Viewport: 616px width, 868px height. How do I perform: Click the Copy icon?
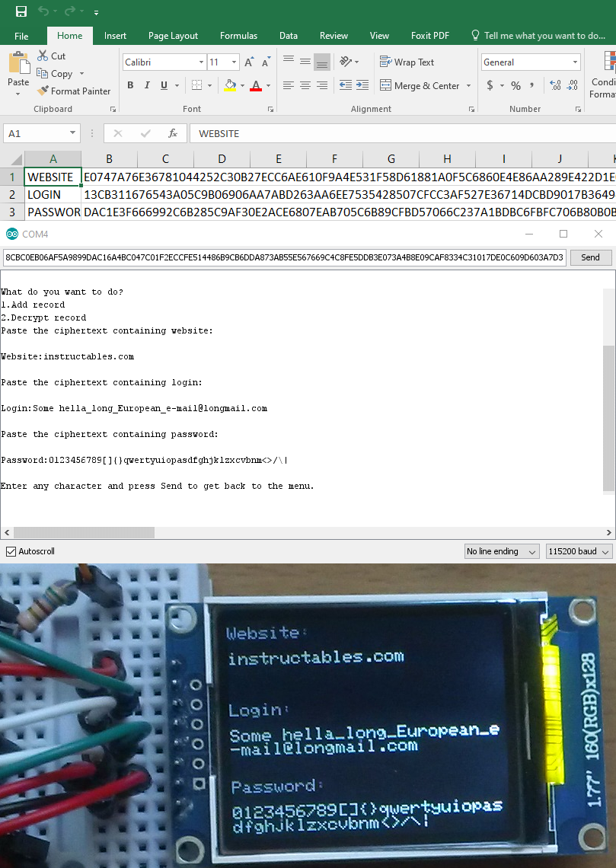coord(42,73)
